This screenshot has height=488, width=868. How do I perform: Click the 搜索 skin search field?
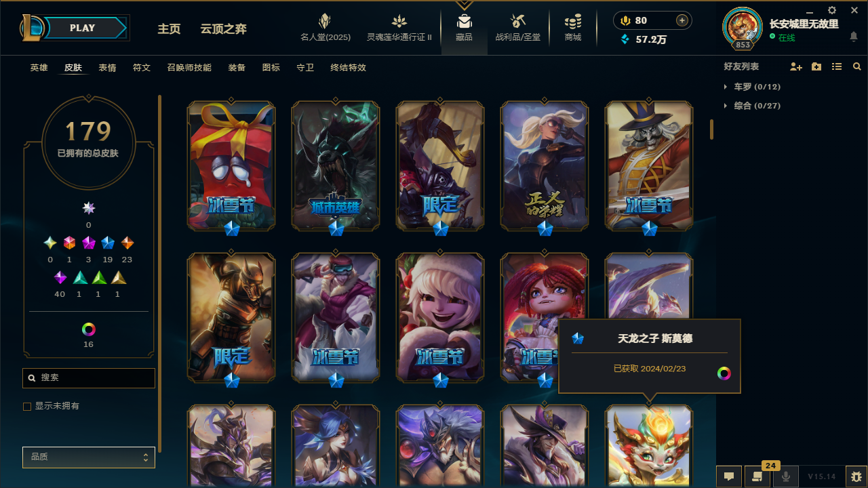point(89,378)
